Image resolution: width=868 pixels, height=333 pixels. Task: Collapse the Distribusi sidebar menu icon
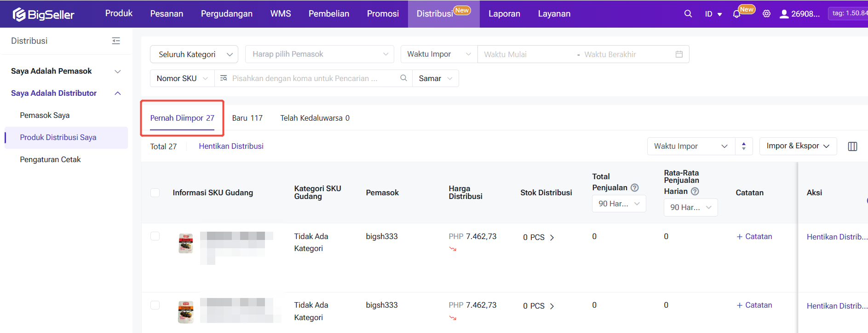(116, 41)
